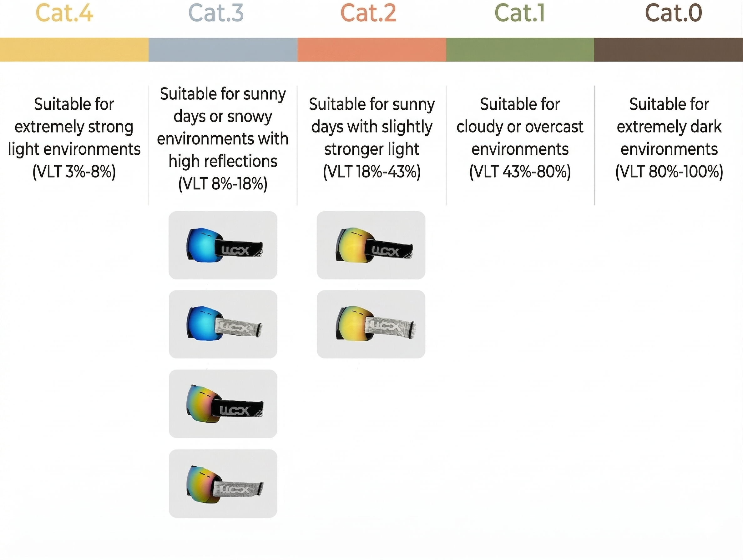Pick the orange Cat.2 color bar
This screenshot has width=743, height=560.
click(371, 50)
